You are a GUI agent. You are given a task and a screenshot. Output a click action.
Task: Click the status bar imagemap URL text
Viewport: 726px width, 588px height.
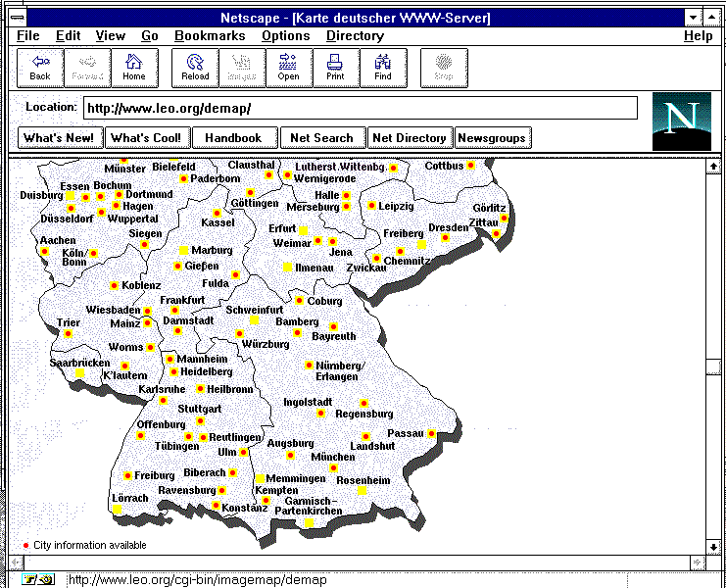point(198,579)
